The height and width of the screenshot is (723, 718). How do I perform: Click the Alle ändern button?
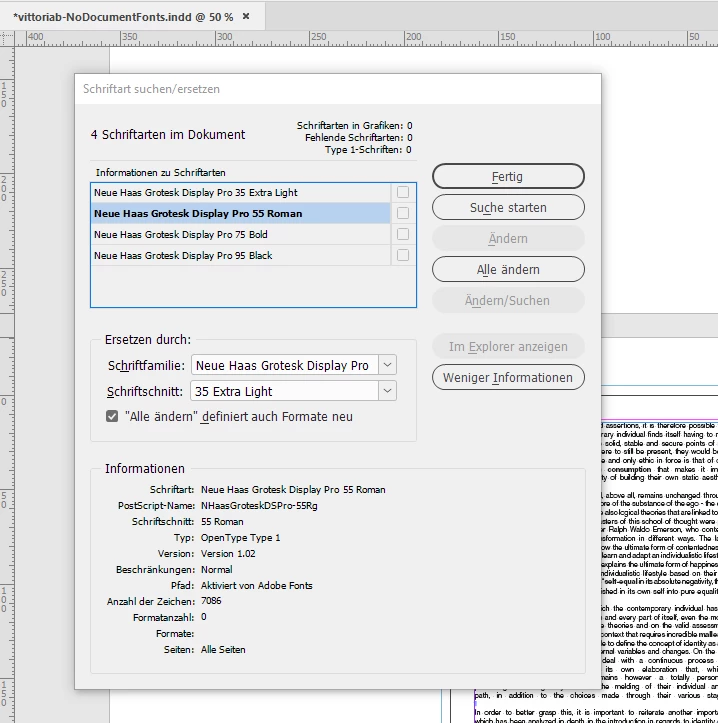508,269
